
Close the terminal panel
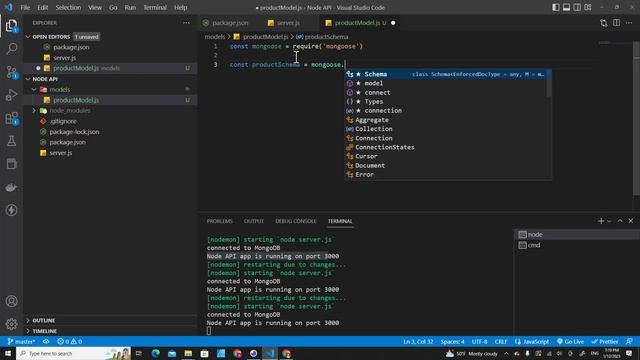tap(631, 221)
